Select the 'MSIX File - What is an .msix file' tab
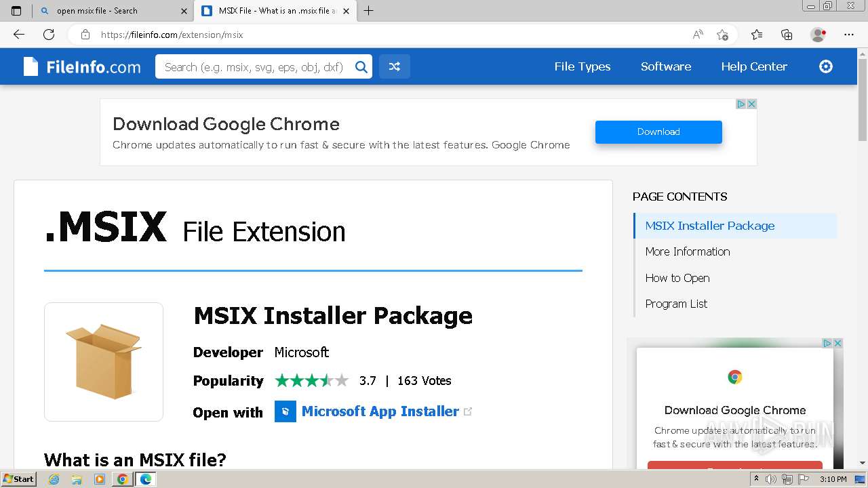This screenshot has height=488, width=868. (x=276, y=11)
